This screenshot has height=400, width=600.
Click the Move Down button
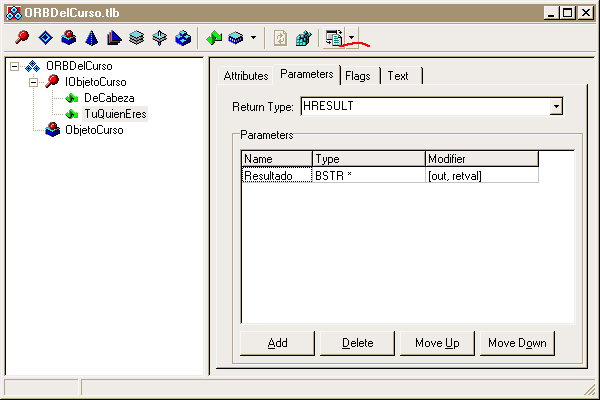[x=517, y=343]
